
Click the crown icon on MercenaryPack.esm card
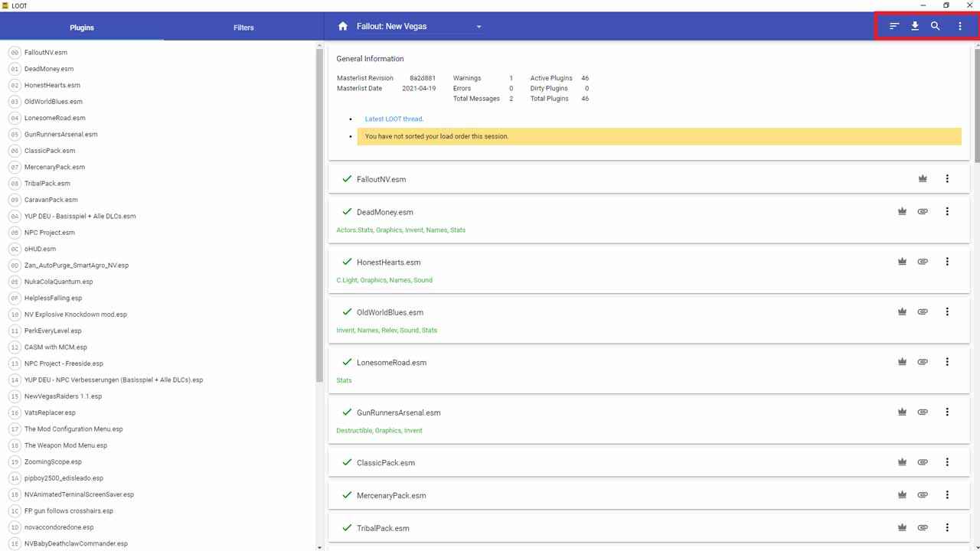coord(902,495)
